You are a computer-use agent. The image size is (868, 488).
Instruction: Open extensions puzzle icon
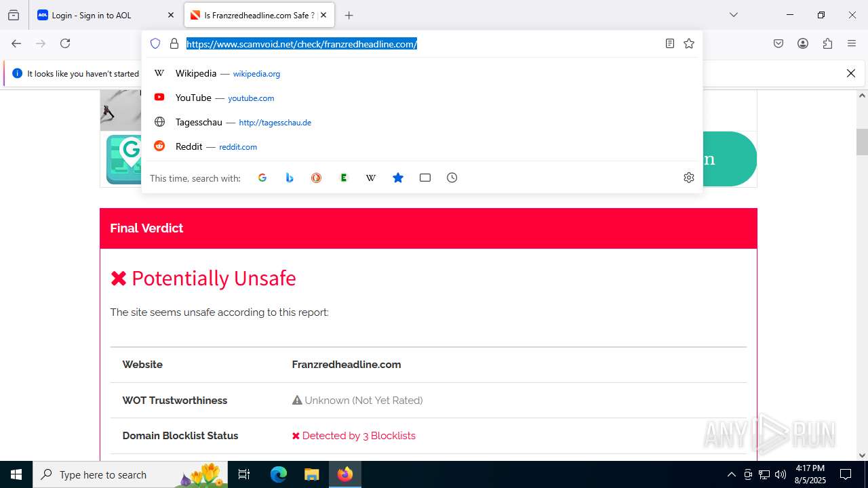[827, 43]
